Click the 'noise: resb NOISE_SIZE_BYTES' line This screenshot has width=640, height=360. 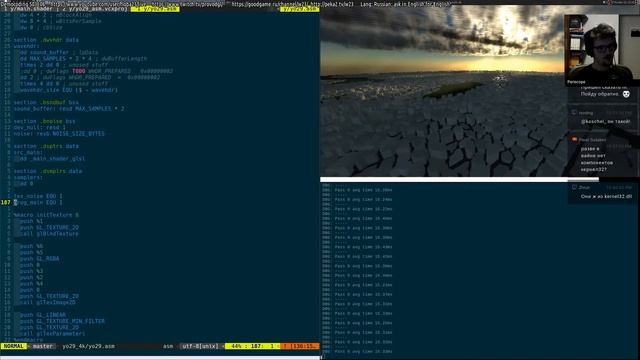(59, 133)
